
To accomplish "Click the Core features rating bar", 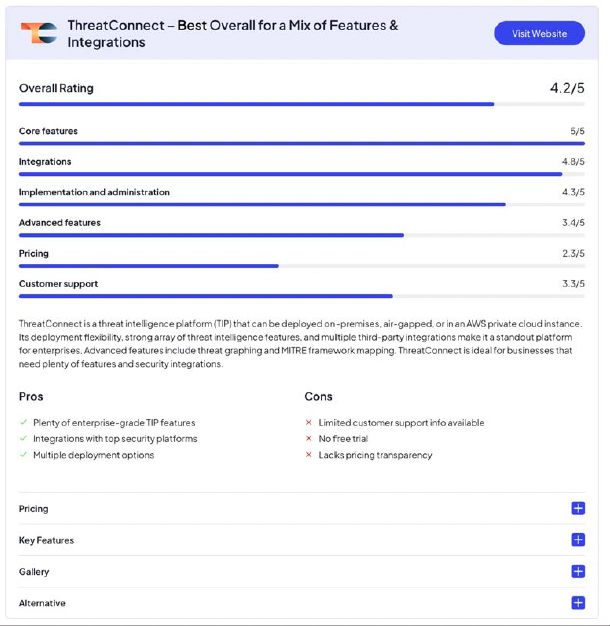I will [300, 143].
